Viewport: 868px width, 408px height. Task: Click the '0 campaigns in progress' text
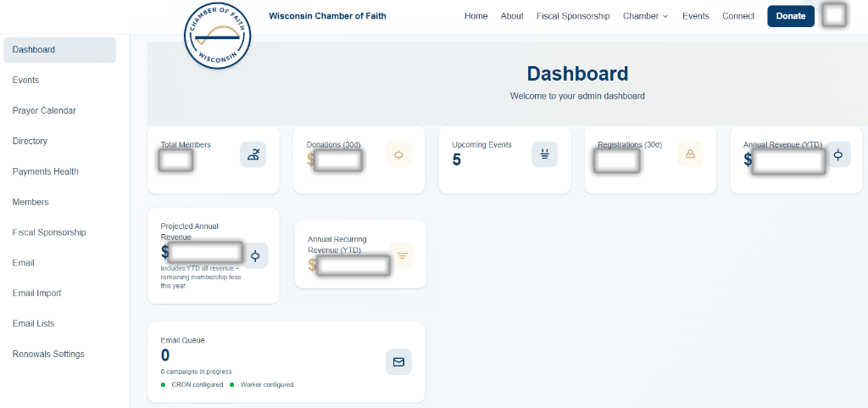196,372
